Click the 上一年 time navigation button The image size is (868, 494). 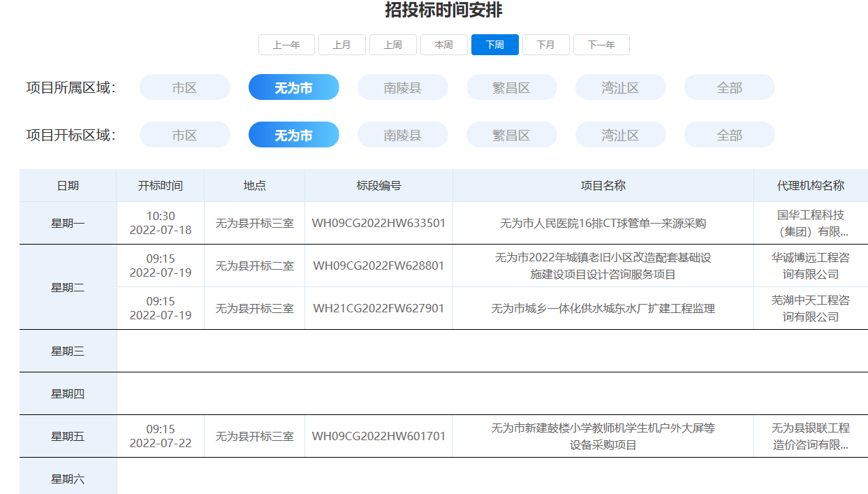pyautogui.click(x=286, y=45)
